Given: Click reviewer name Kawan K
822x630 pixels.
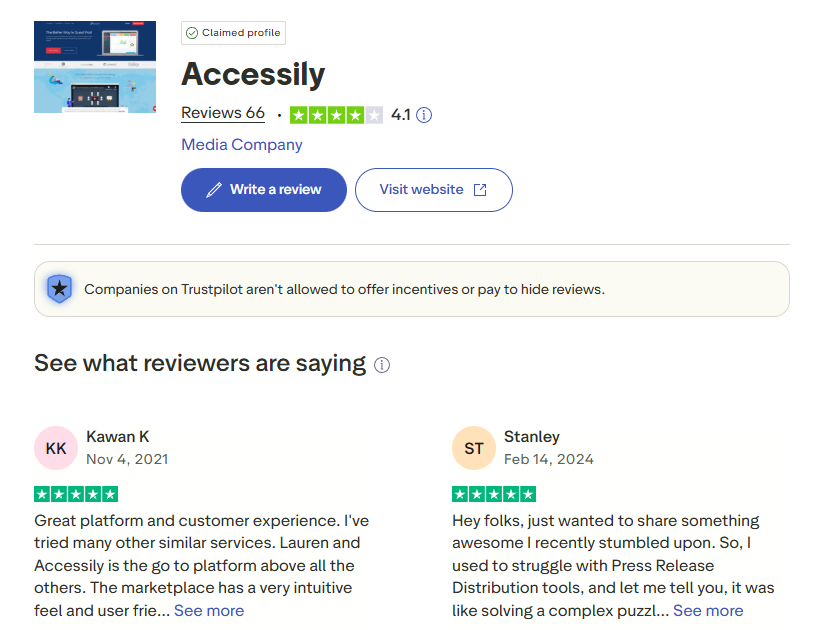Looking at the screenshot, I should [x=118, y=436].
